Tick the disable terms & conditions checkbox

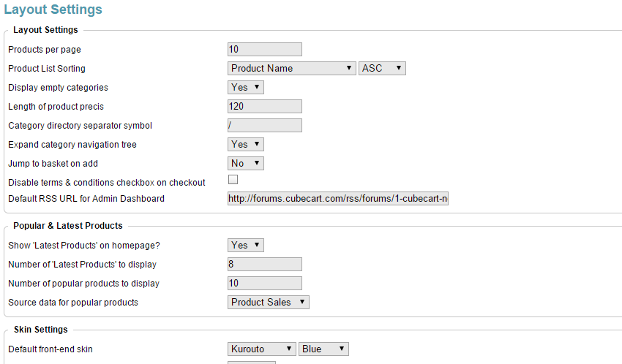click(x=233, y=180)
